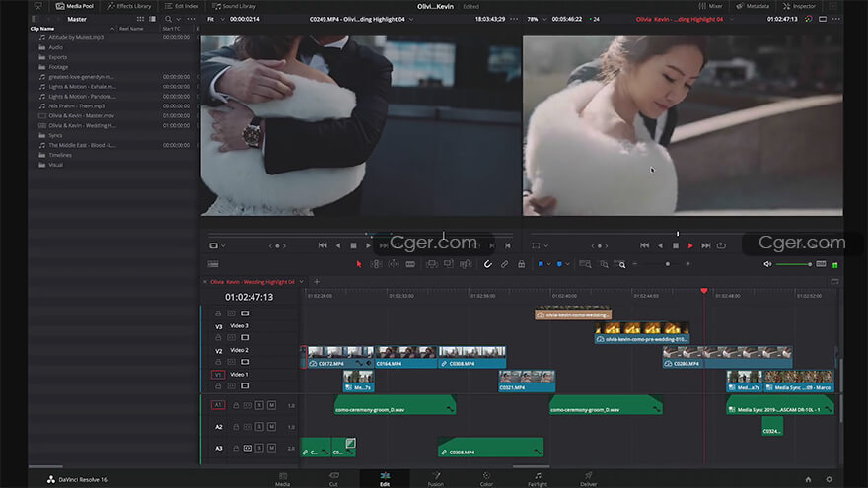The image size is (868, 488).
Task: Open flag color dropdown arrow
Action: pyautogui.click(x=548, y=264)
